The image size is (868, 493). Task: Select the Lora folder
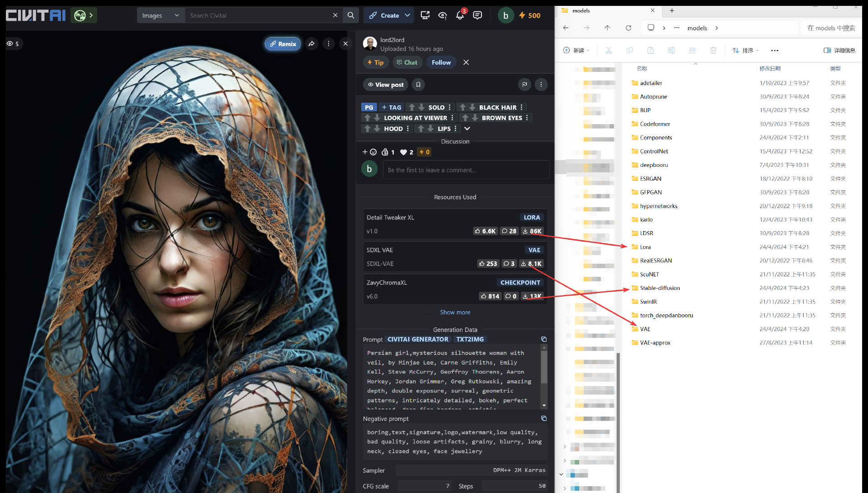coord(645,247)
